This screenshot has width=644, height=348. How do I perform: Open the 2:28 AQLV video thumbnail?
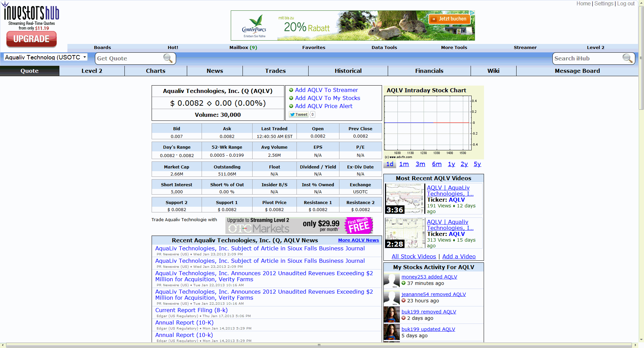tap(405, 233)
